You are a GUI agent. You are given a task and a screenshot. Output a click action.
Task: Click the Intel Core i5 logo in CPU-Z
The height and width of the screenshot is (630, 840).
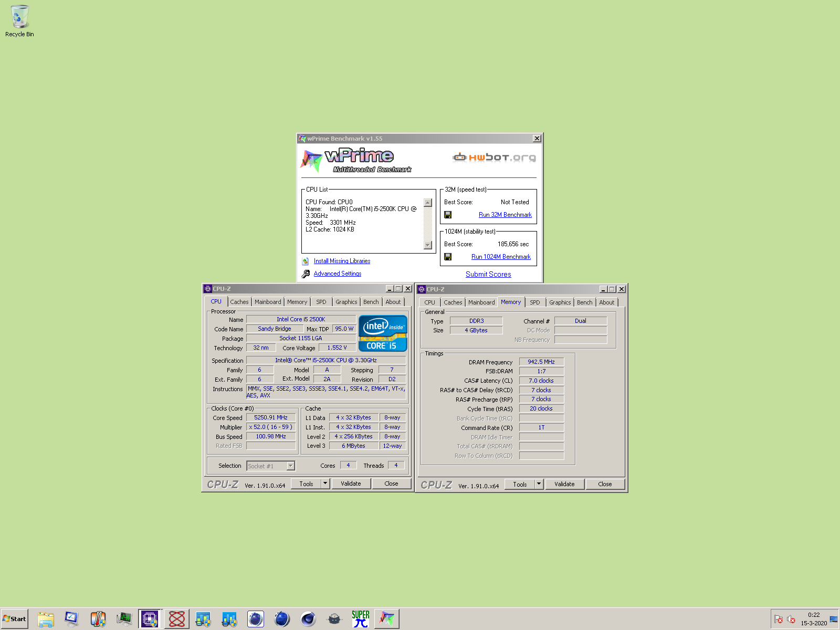383,333
